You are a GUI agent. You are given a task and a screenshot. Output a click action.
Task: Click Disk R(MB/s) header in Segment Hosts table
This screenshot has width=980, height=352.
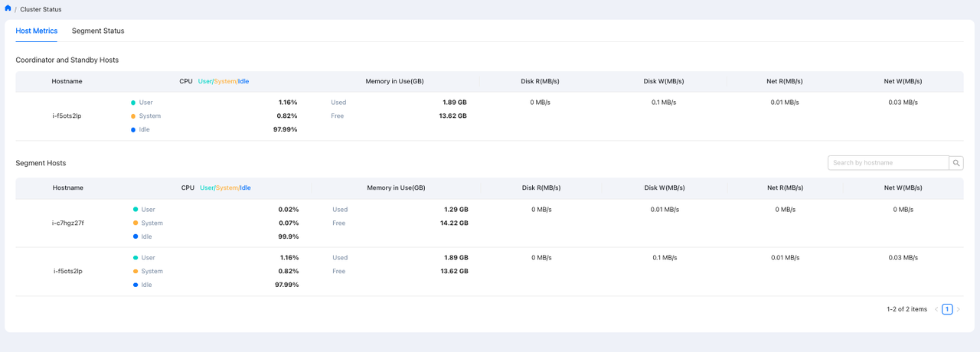point(541,187)
